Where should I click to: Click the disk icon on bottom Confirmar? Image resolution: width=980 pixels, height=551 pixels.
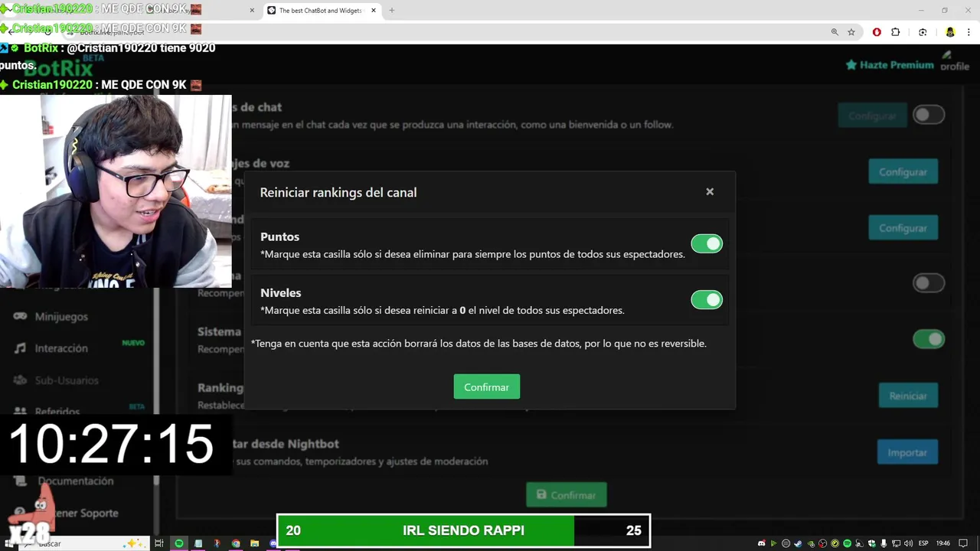coord(542,495)
